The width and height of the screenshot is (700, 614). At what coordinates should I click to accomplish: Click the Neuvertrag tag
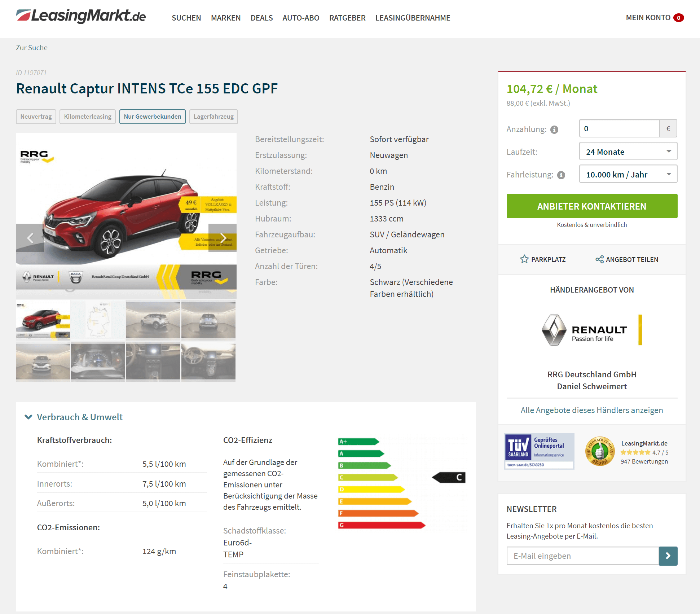[36, 117]
